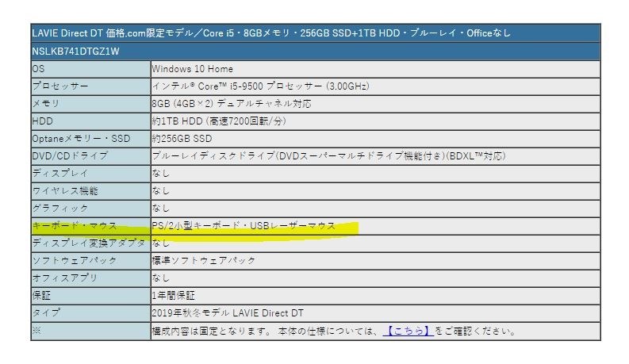Click the LAVIE Direct DT title header text
This screenshot has width=629, height=364.
(271, 33)
